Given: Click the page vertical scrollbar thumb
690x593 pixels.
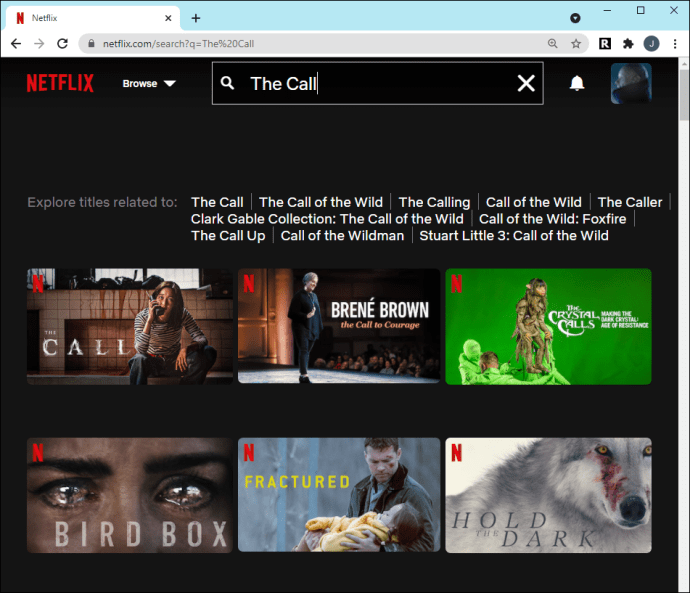Looking at the screenshot, I should [684, 95].
